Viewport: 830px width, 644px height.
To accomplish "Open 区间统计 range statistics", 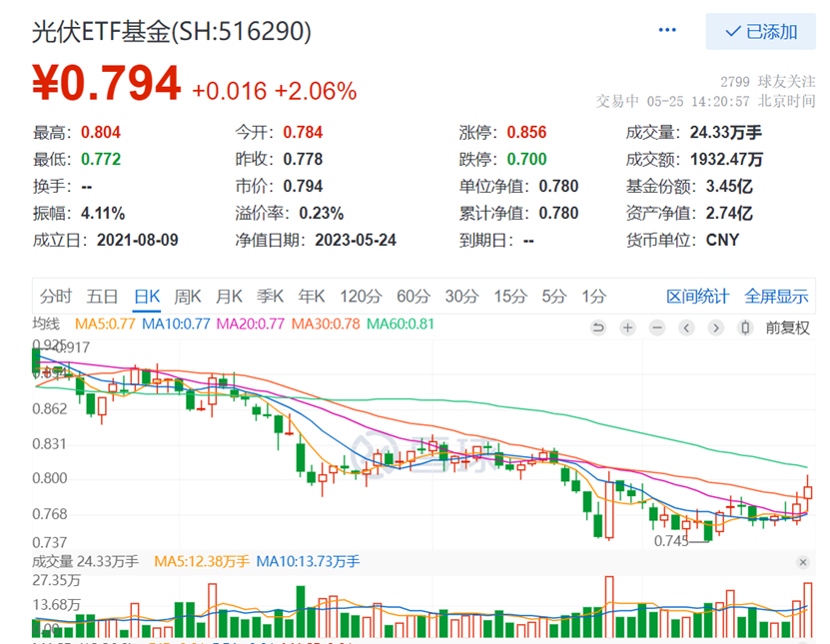I will pyautogui.click(x=697, y=297).
